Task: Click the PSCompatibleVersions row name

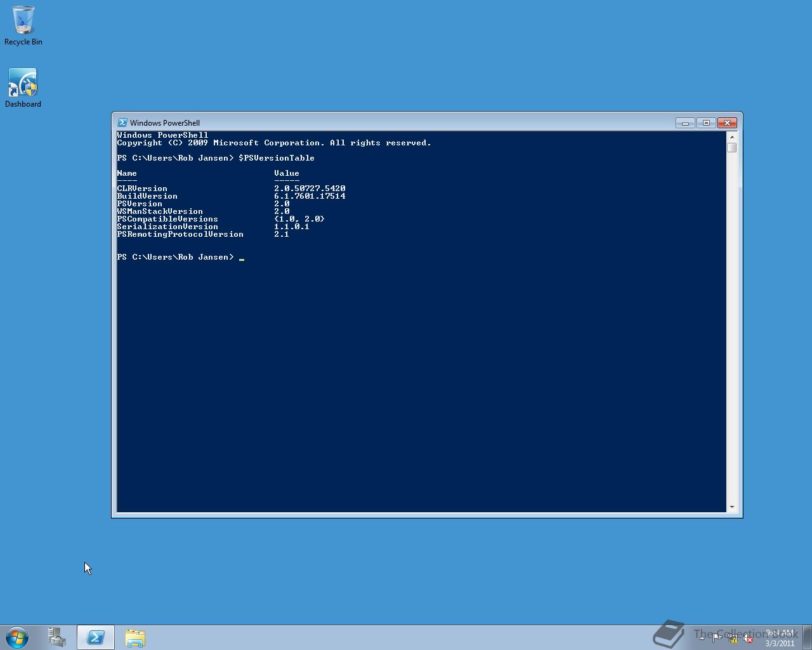Action: point(167,219)
